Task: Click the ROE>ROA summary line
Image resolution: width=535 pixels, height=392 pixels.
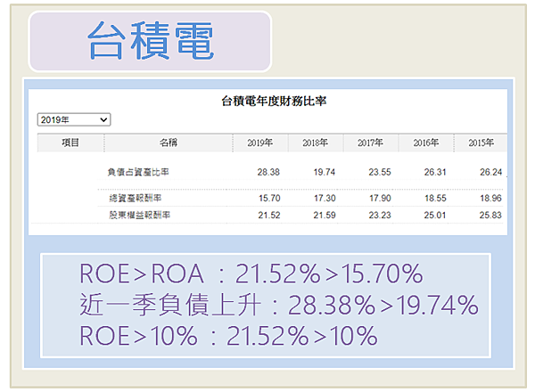Action: tap(251, 274)
